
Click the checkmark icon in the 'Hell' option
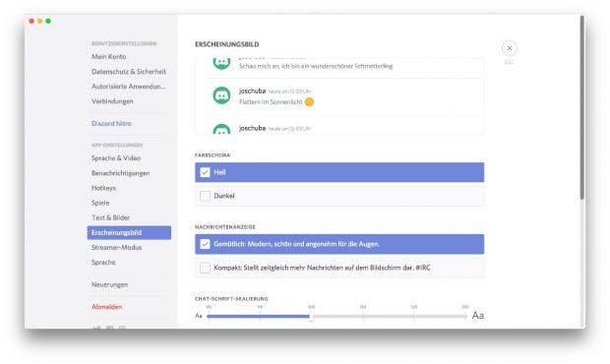pyautogui.click(x=205, y=172)
